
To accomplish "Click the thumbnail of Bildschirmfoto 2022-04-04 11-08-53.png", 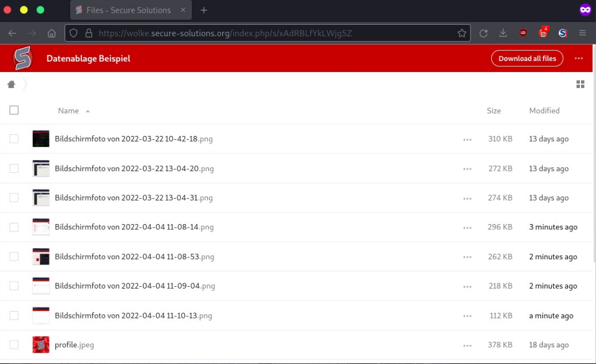I will (x=41, y=257).
